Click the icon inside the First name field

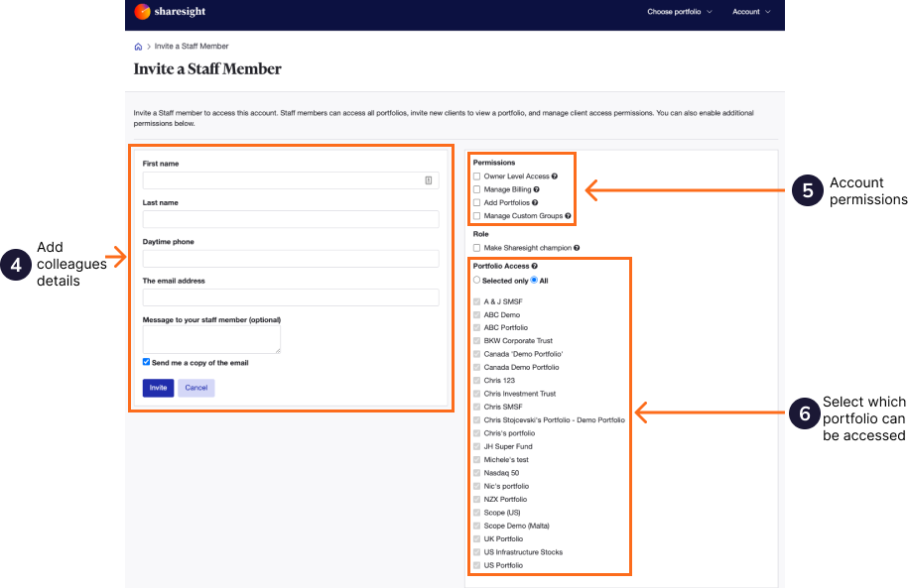428,178
